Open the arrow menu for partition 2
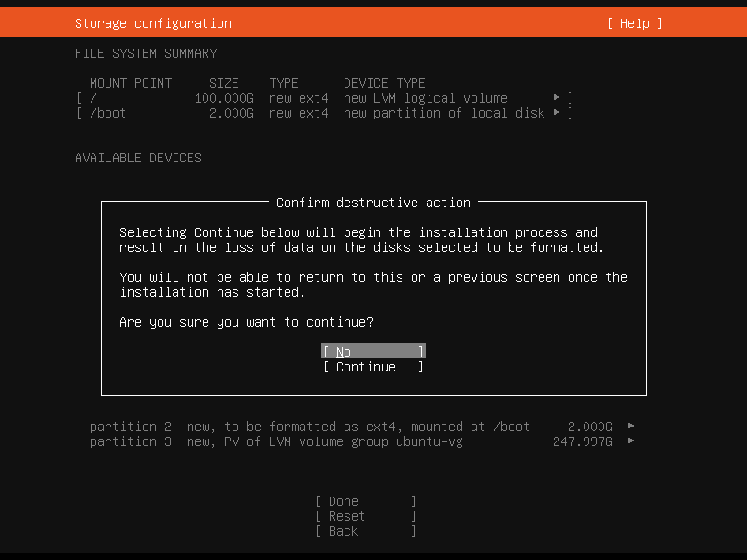Screen dimensions: 747x560 point(631,427)
